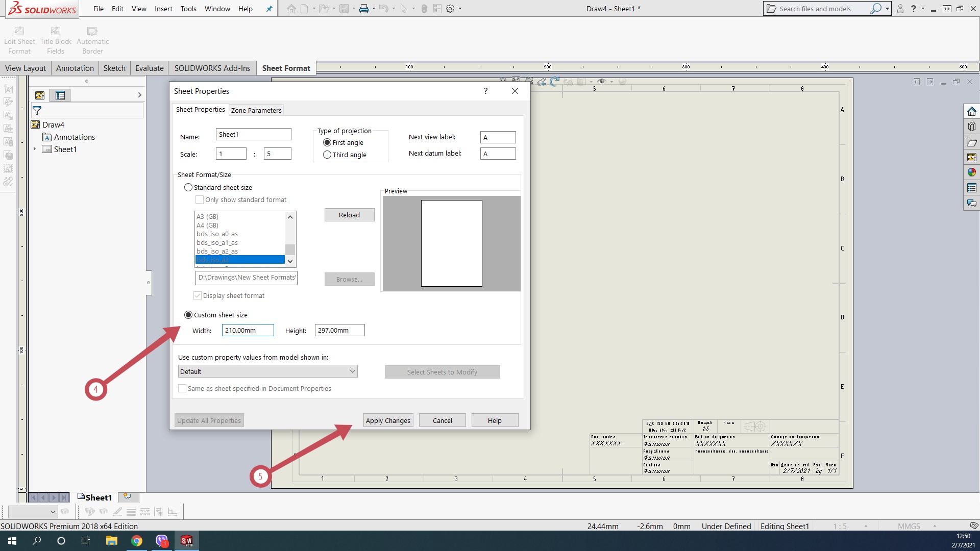This screenshot has width=980, height=551.
Task: Click the Cancel button
Action: point(443,420)
